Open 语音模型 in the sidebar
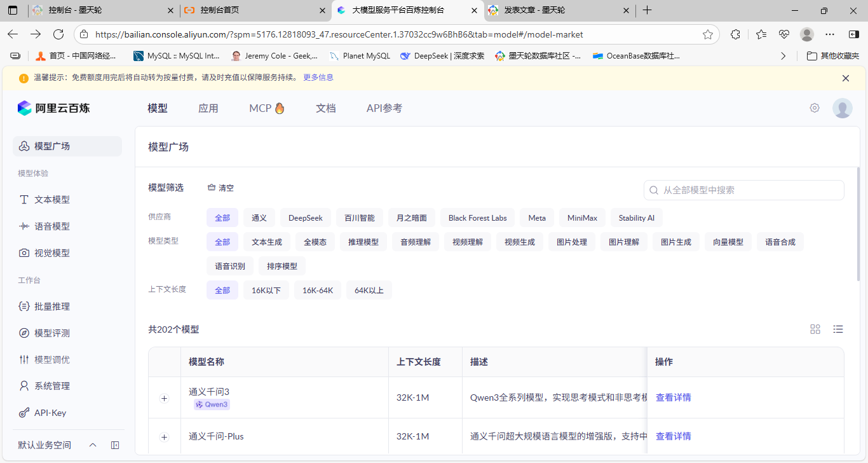 pyautogui.click(x=52, y=226)
